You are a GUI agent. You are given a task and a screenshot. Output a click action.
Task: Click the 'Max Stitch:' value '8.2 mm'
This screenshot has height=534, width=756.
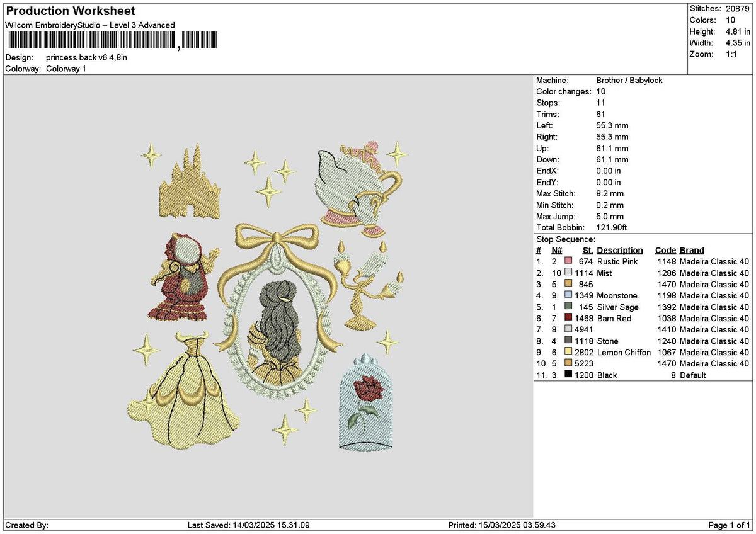click(x=610, y=194)
